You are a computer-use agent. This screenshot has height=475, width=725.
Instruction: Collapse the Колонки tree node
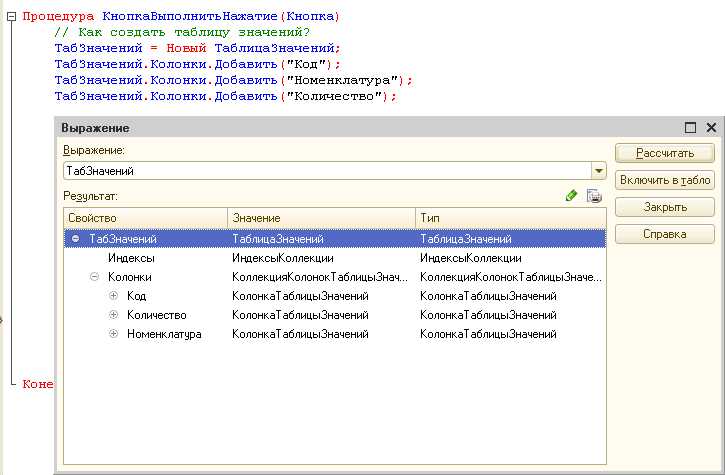94,277
